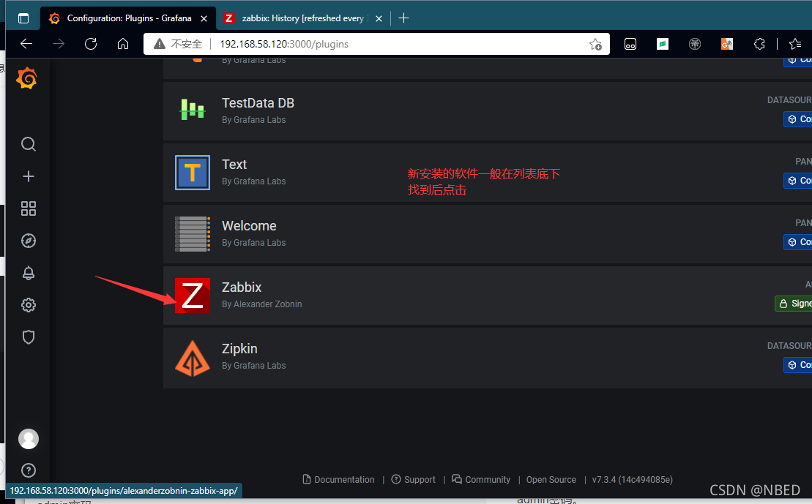
Task: Close the zabbix History tab
Action: [x=379, y=18]
